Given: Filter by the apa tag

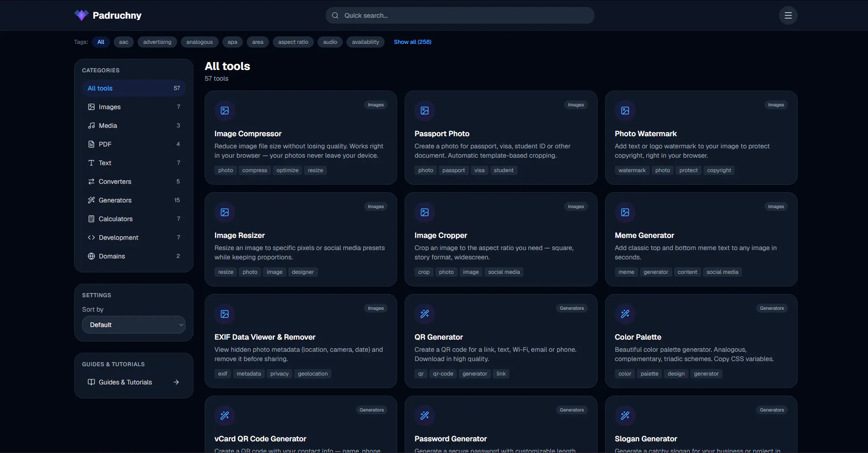Looking at the screenshot, I should click(233, 42).
